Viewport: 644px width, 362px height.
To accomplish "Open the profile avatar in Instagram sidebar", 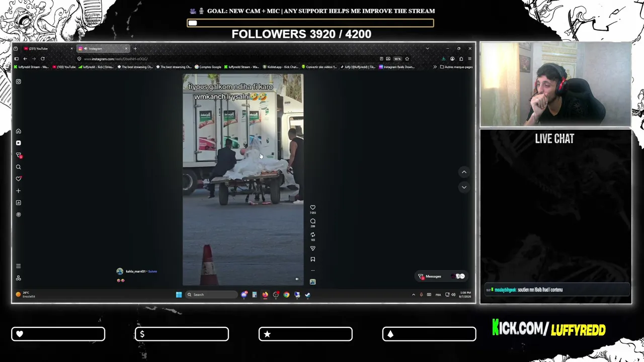I will pos(19,215).
